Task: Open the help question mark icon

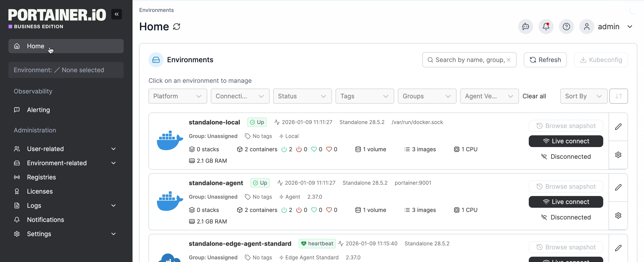Action: click(566, 27)
